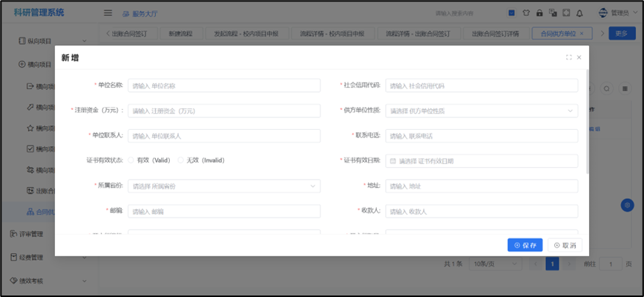
Task: Switch to the 新建流程 tab
Action: pos(180,33)
